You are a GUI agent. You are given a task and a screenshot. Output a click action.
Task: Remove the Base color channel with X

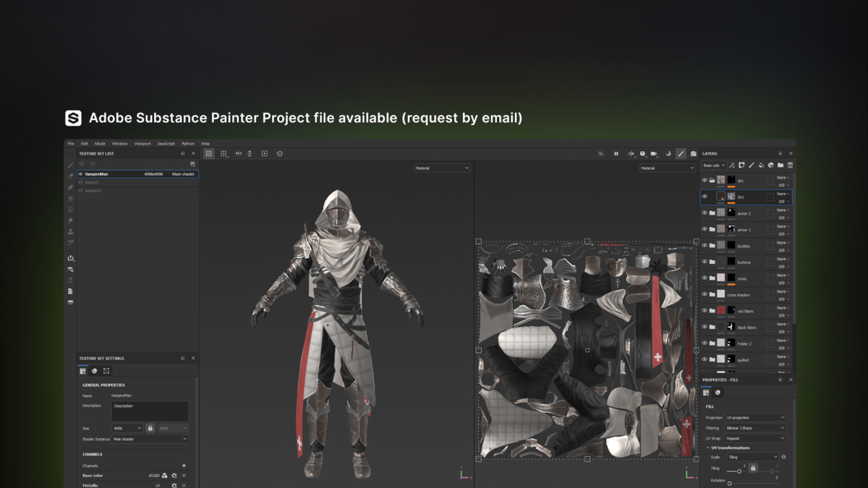tap(184, 476)
